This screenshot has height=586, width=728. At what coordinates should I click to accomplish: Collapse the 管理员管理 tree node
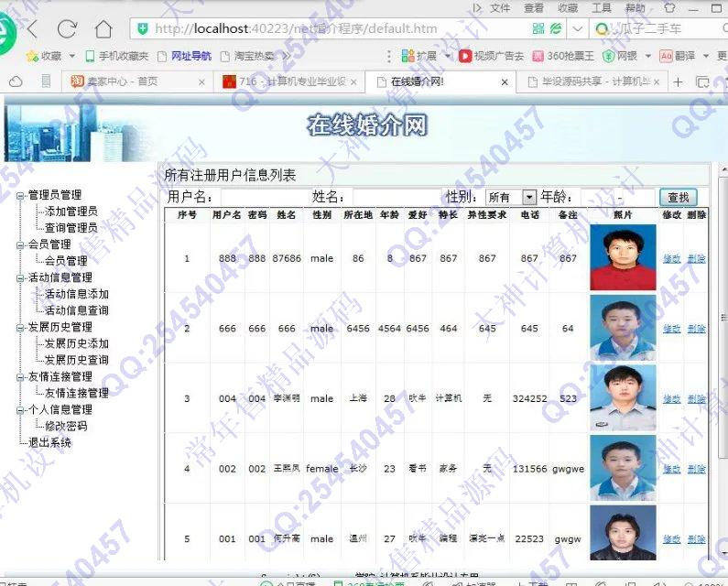(x=19, y=196)
